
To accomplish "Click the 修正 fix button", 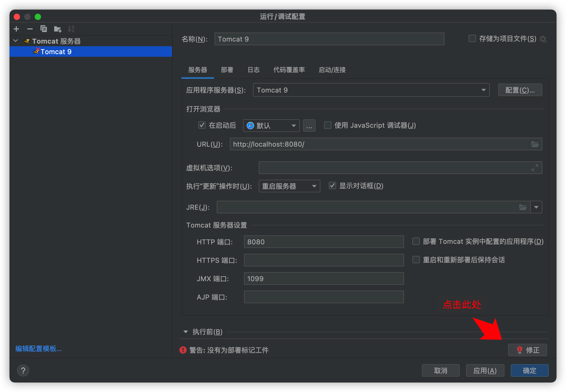I will (527, 350).
